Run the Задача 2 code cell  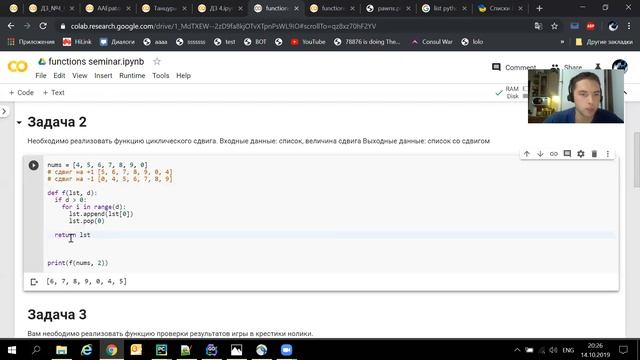click(33, 165)
